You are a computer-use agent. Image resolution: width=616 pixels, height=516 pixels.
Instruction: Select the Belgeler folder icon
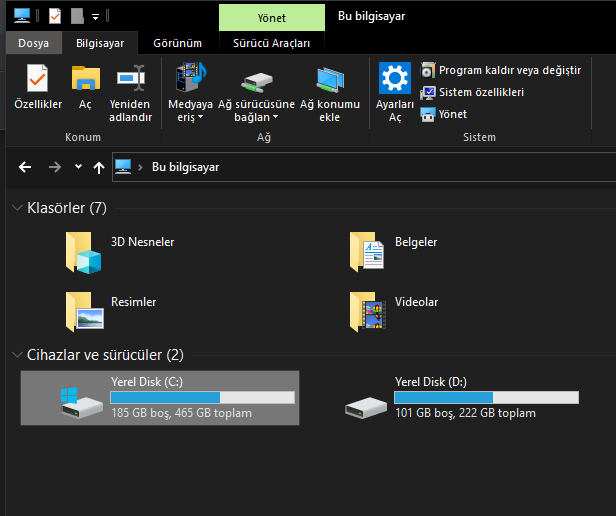(x=367, y=252)
